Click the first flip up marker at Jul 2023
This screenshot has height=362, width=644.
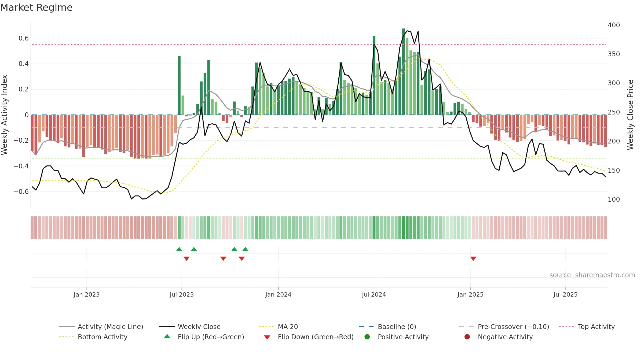pyautogui.click(x=179, y=249)
